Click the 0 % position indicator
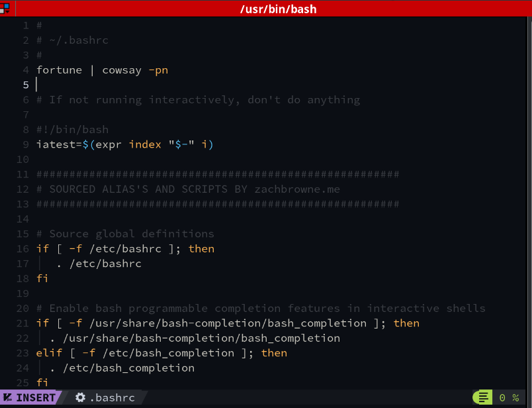Viewport: 532px width, 408px height. point(509,397)
